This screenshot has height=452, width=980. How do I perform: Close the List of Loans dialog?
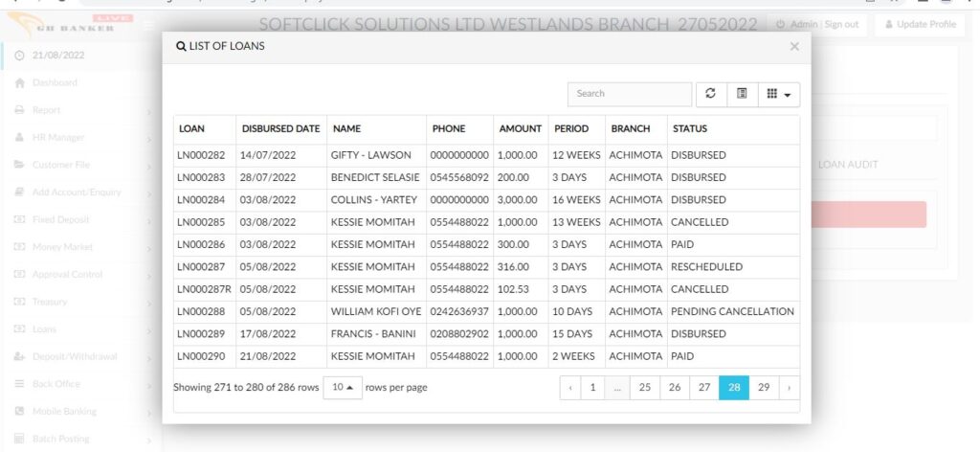(x=793, y=46)
